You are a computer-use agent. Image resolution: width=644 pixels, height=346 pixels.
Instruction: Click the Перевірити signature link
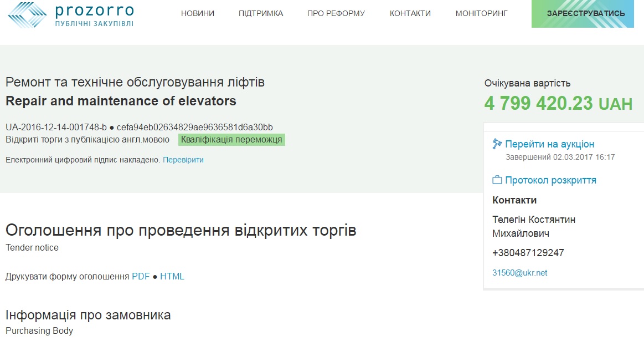(x=183, y=160)
